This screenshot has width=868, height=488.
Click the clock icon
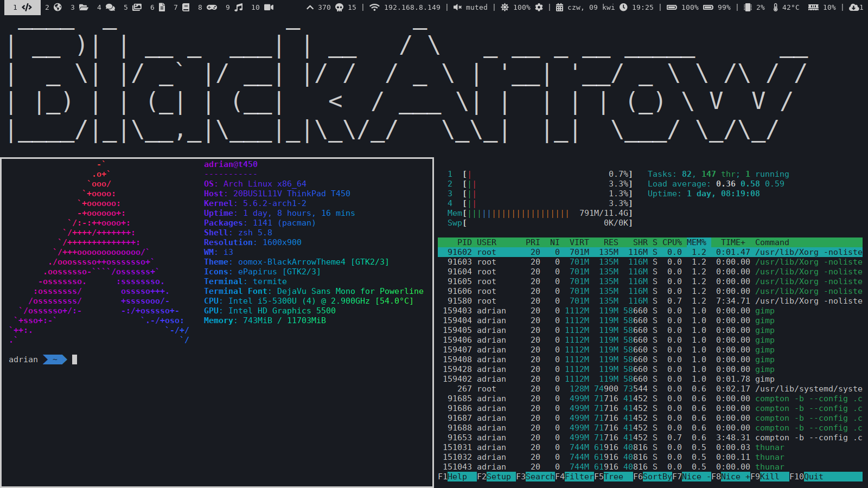(623, 8)
